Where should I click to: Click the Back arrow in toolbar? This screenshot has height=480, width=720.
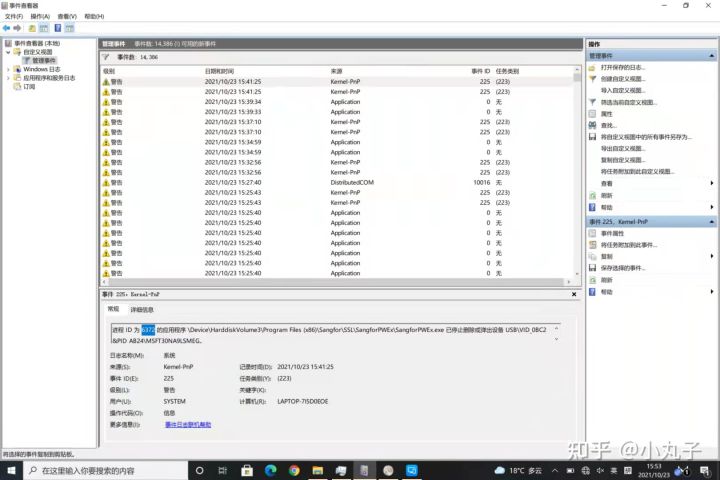(x=6, y=28)
